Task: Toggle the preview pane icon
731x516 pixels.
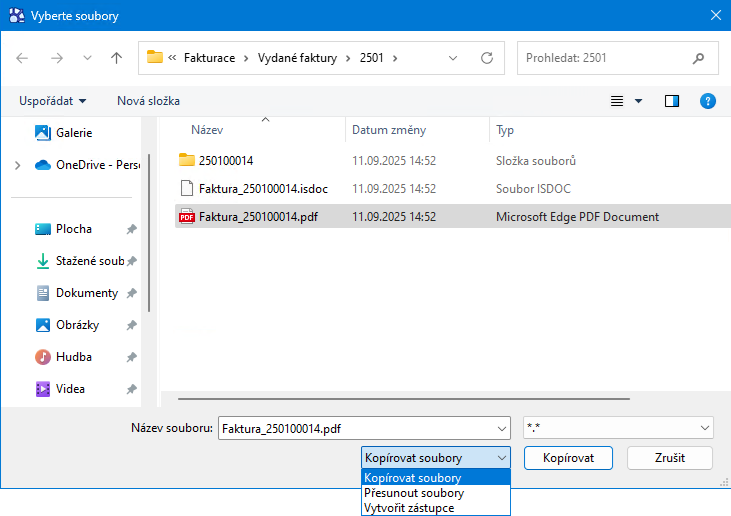Action: [672, 101]
